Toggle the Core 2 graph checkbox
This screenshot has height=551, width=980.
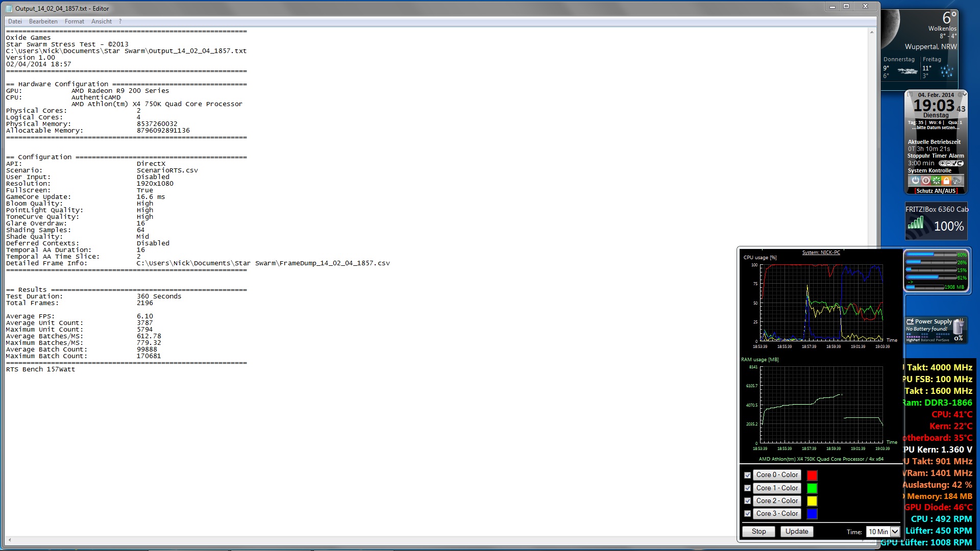tap(747, 501)
